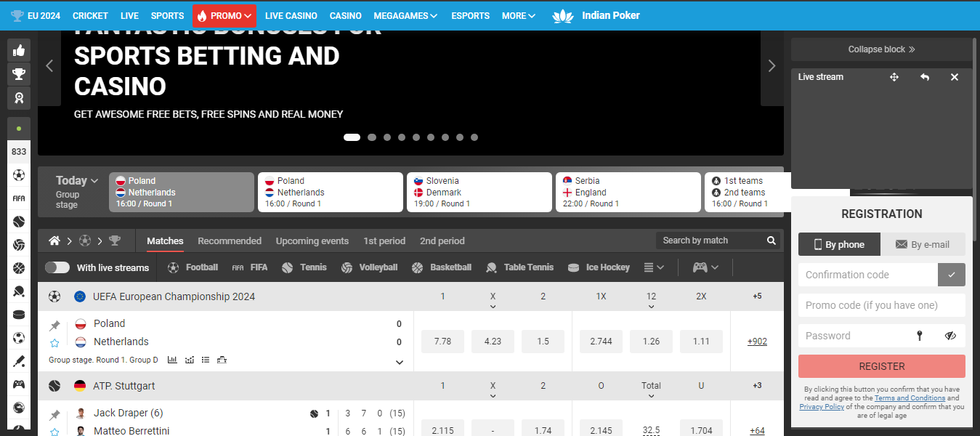
Task: Click the thumbs-up icon in left sidebar
Action: click(19, 50)
